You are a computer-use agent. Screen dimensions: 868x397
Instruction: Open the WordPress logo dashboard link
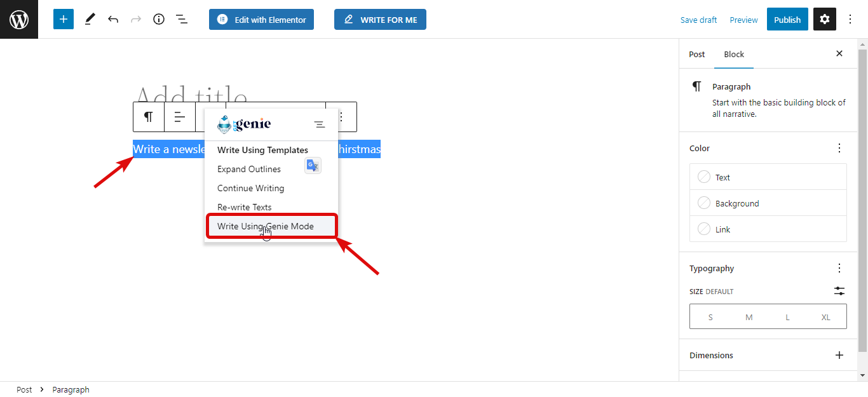tap(19, 19)
